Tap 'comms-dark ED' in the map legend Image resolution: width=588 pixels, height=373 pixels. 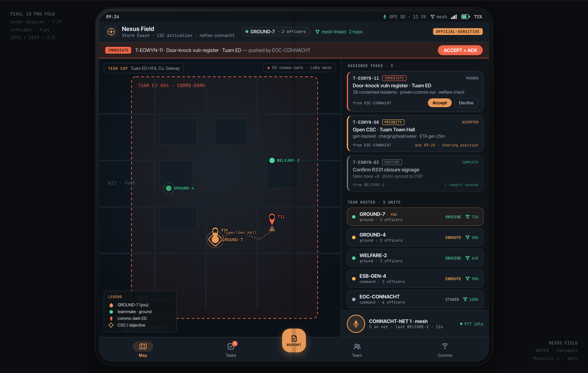[132, 318]
